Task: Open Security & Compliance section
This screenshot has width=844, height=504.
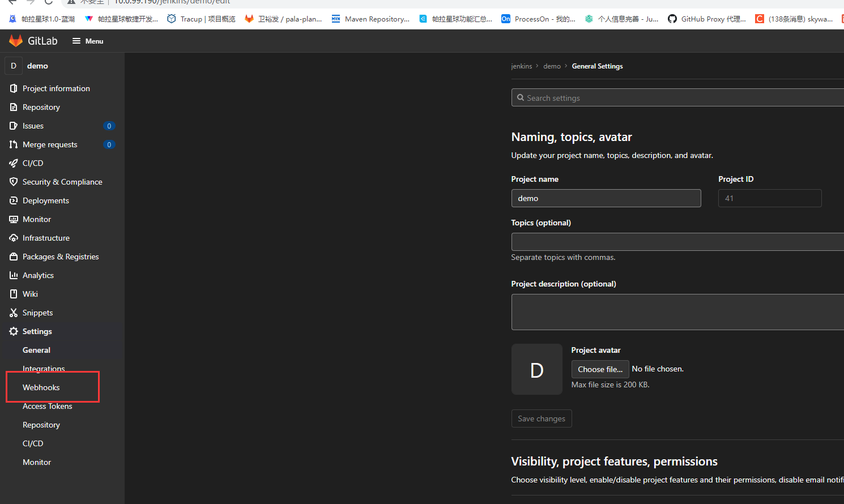Action: [x=62, y=182]
